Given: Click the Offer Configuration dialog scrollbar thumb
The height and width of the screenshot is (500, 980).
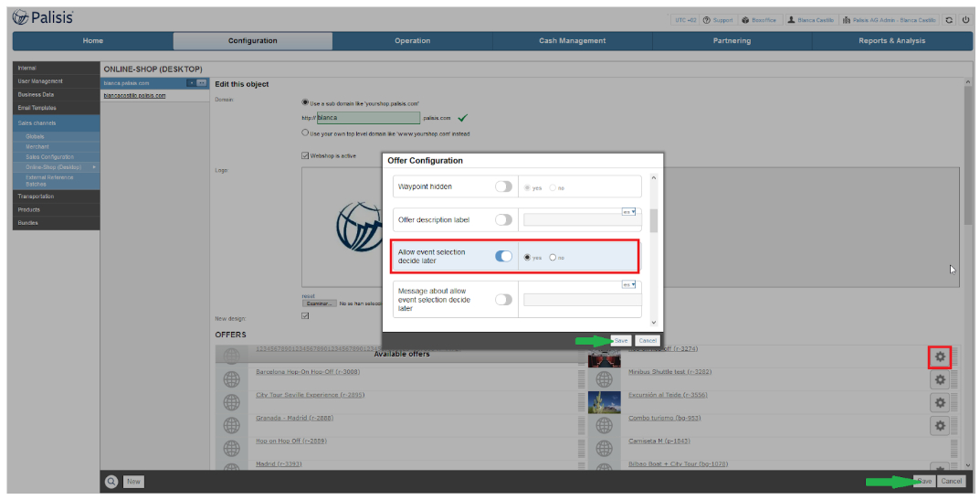Looking at the screenshot, I should [654, 220].
